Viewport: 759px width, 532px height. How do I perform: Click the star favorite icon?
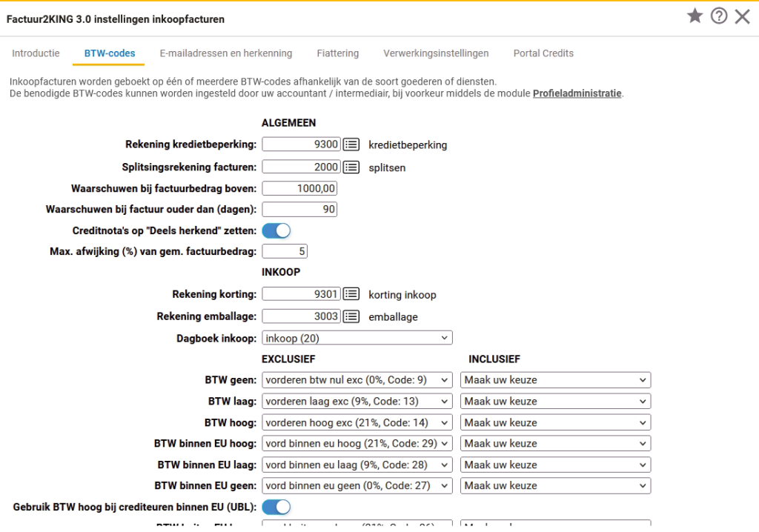pos(695,17)
